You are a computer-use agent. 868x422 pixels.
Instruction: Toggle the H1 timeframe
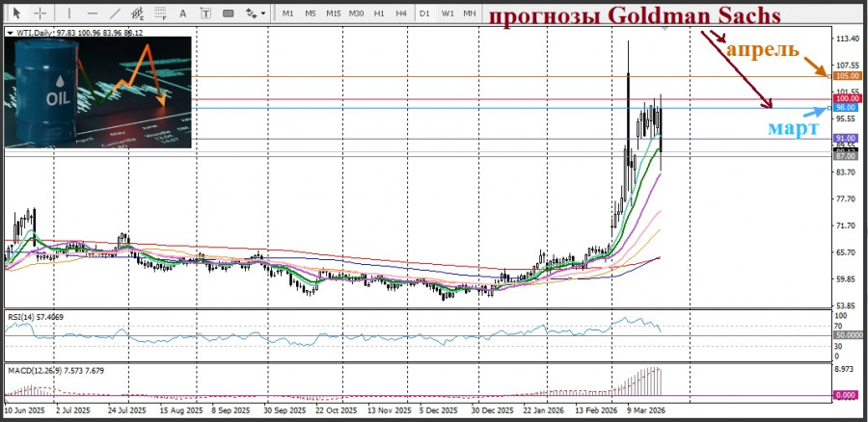379,13
